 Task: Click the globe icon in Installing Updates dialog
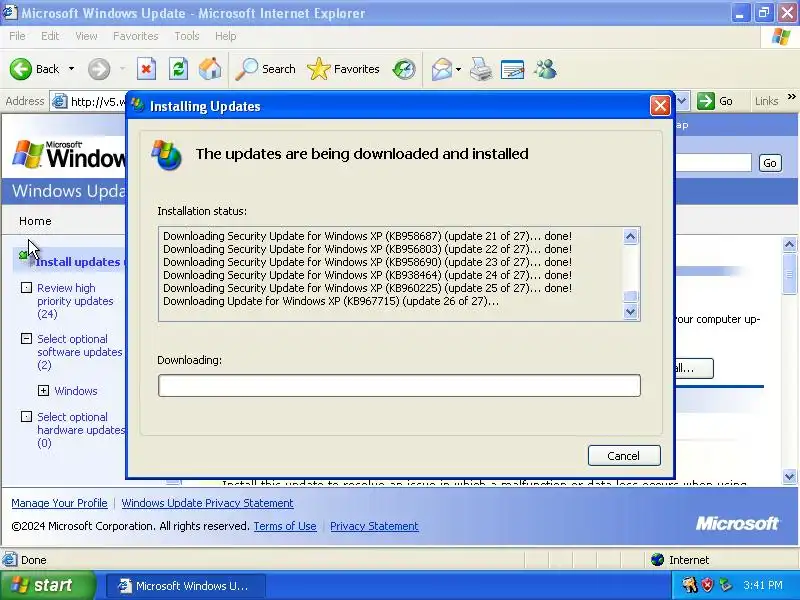166,155
